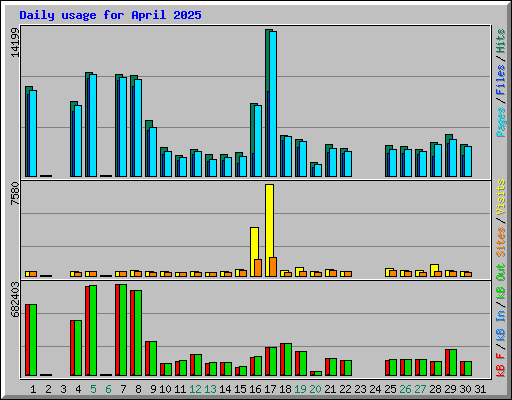Click the yellow visits bar for day 28
Viewport: 512px width, 400px height.
(x=434, y=270)
